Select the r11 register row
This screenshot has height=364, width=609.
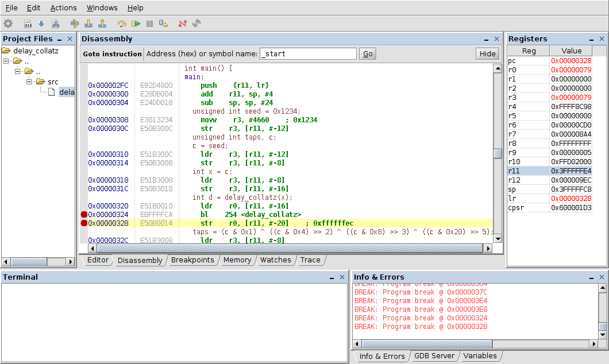550,171
